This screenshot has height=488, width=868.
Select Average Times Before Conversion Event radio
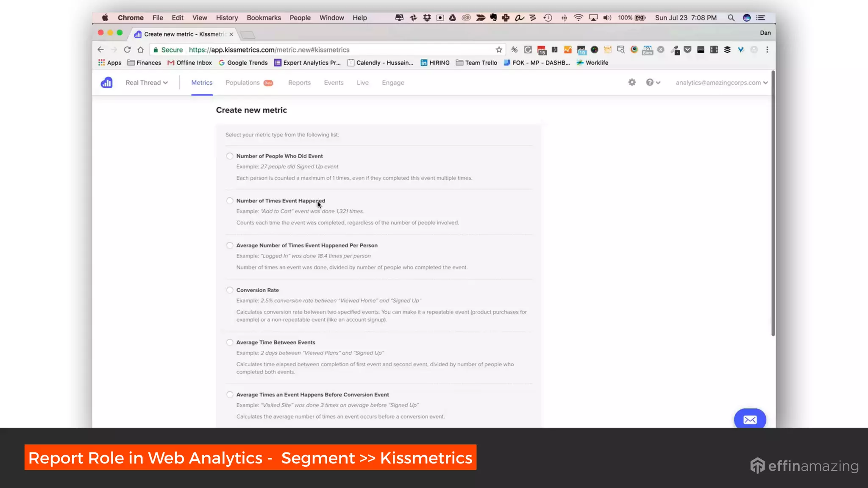click(230, 394)
